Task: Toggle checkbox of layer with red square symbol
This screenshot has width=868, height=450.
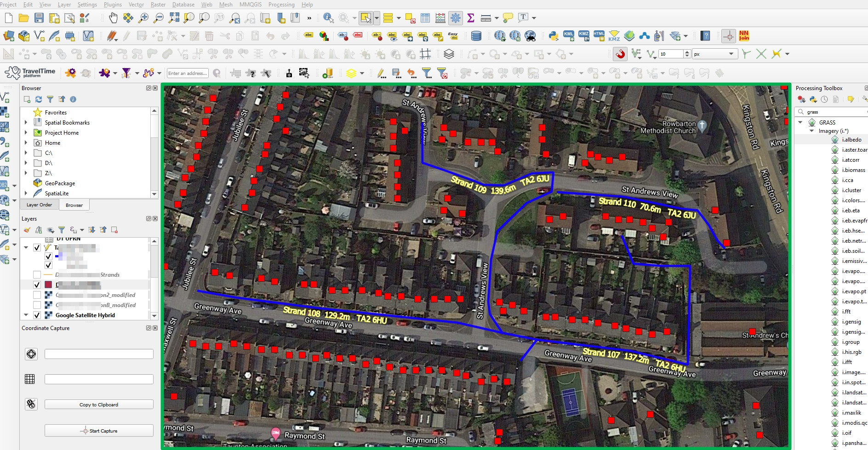Action: coord(37,285)
